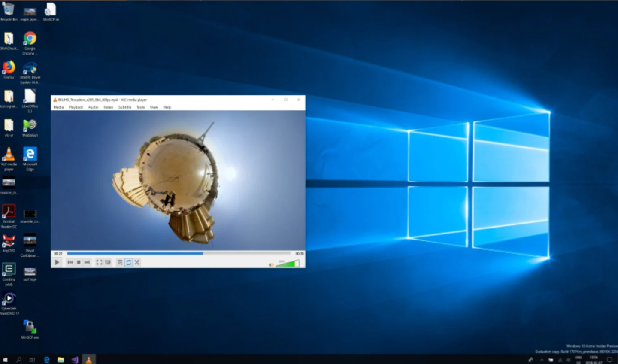Select the Firefox desktop shortcut
The width and height of the screenshot is (618, 364).
(9, 70)
